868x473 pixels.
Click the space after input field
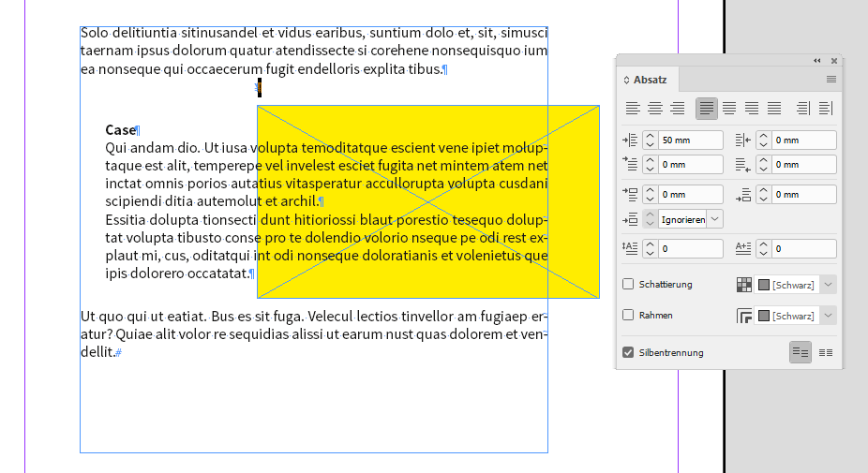(x=803, y=194)
